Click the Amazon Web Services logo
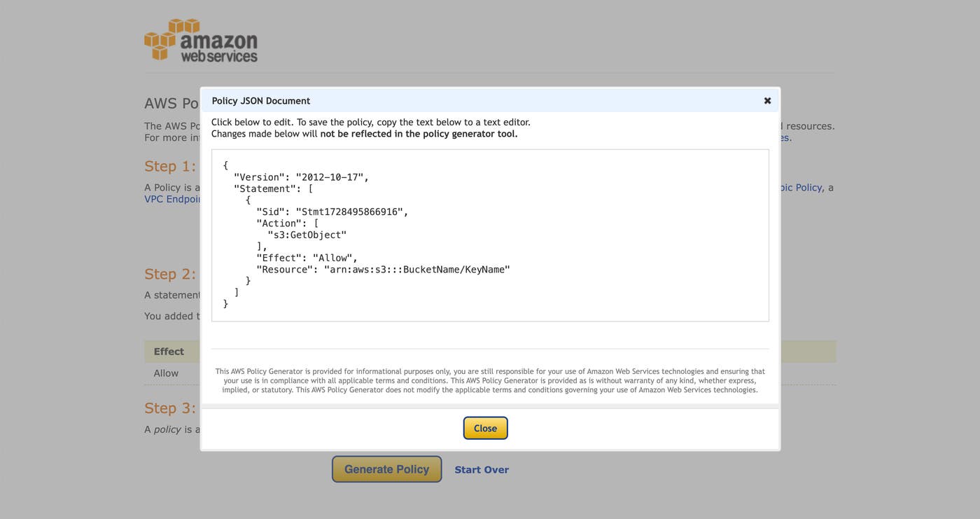 [201, 39]
